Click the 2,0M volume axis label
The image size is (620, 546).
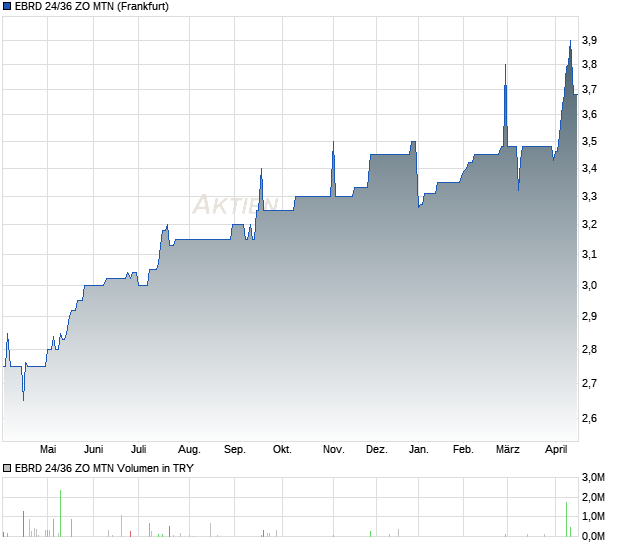pos(593,497)
